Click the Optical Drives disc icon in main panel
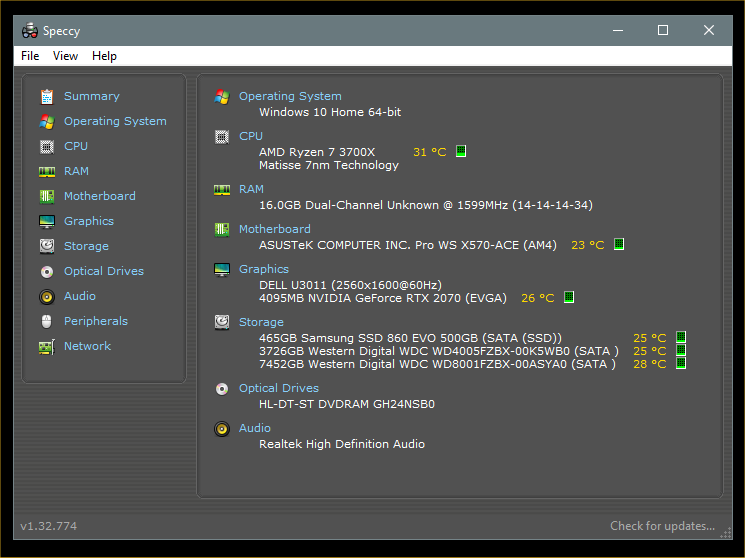This screenshot has height=558, width=745. [x=222, y=389]
